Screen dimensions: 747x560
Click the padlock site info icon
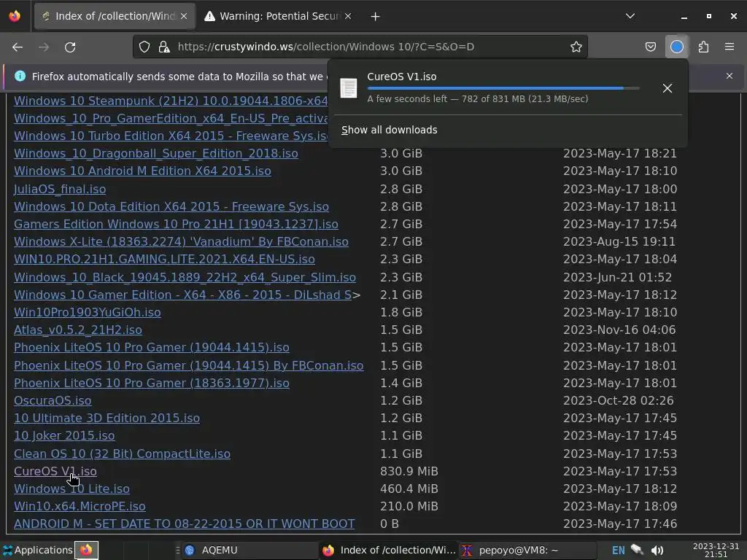coord(164,47)
